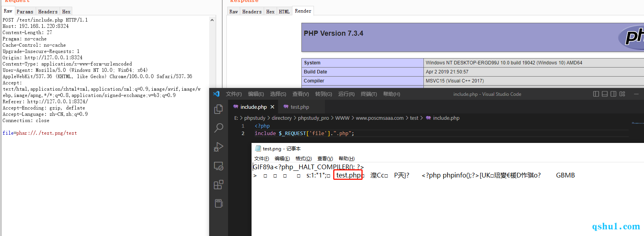The image size is (644, 236).
Task: Click the Content-Type header line in request
Action: [67, 64]
